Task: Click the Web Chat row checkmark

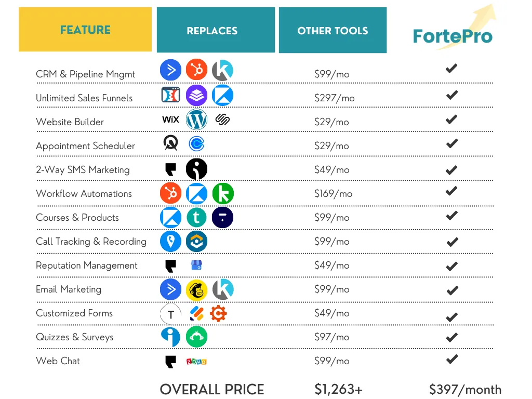Action: click(452, 359)
